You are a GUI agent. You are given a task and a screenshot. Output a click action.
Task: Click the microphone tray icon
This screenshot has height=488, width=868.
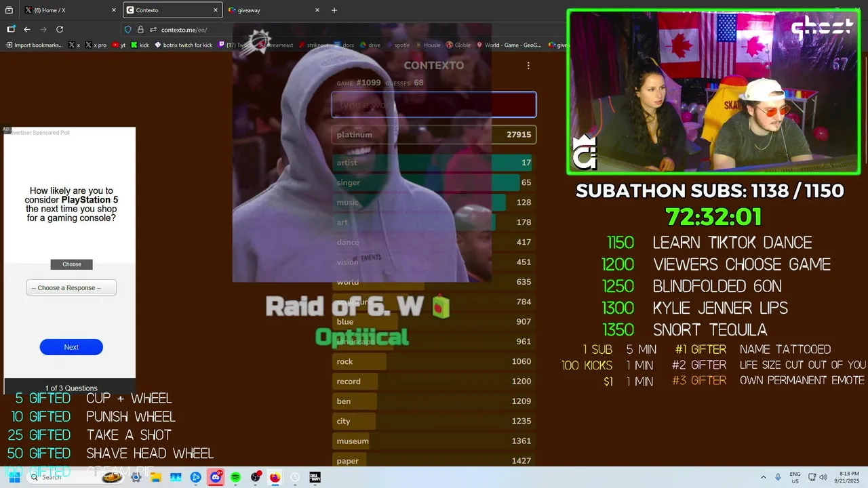tap(778, 477)
